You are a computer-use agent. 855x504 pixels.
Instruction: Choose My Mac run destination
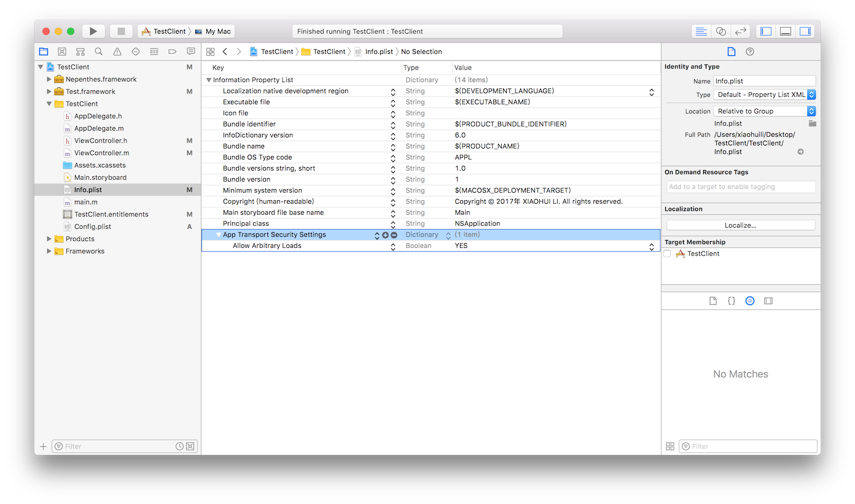pos(213,31)
